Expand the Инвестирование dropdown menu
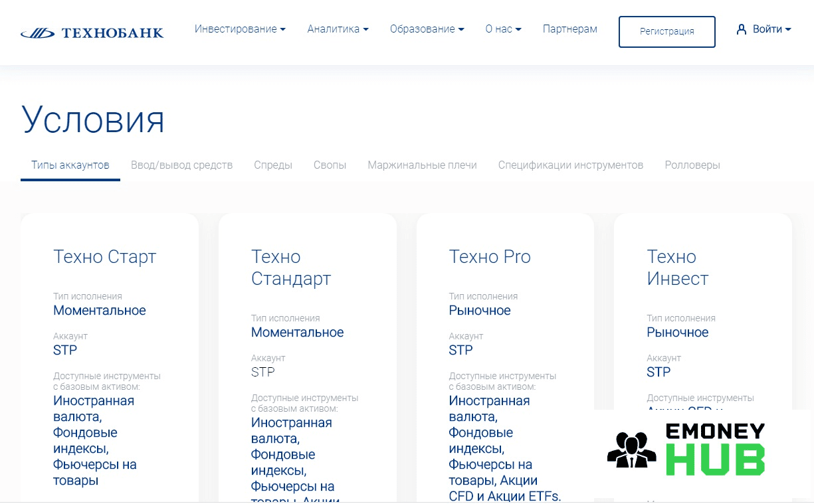 [240, 29]
